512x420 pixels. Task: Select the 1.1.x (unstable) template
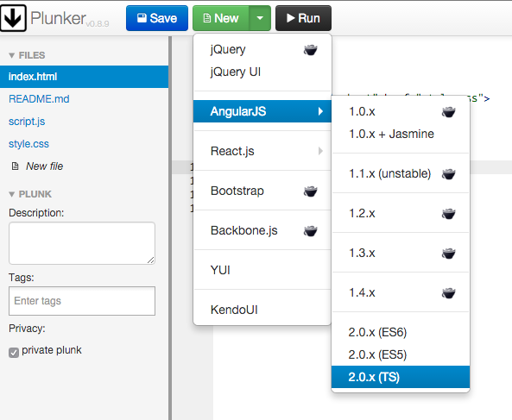[401, 173]
